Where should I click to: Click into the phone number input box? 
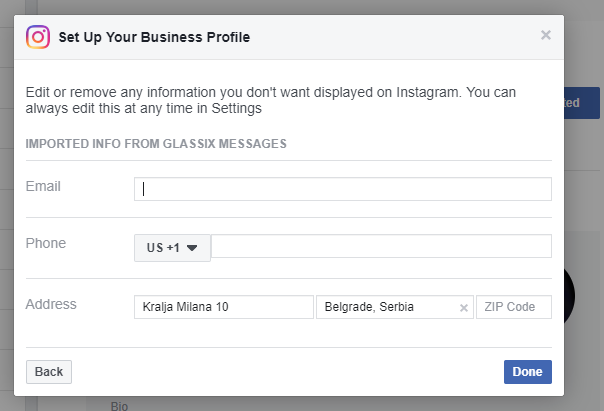(381, 247)
